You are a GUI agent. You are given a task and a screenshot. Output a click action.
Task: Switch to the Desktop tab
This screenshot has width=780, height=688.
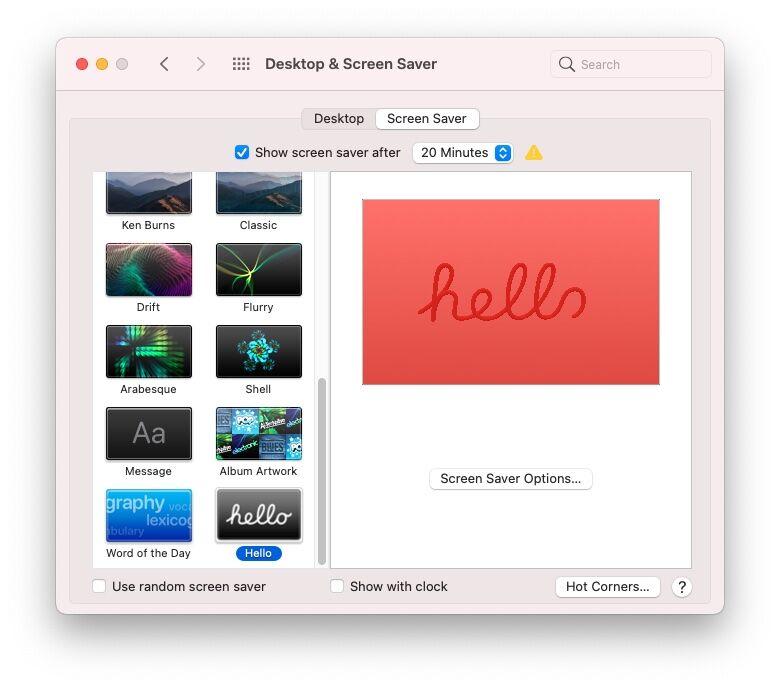pyautogui.click(x=339, y=119)
